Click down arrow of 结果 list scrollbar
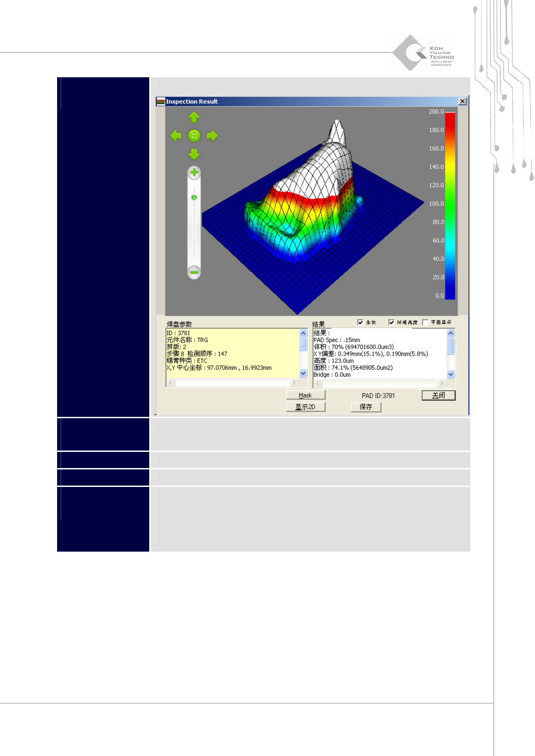This screenshot has height=756, width=535. tap(450, 374)
